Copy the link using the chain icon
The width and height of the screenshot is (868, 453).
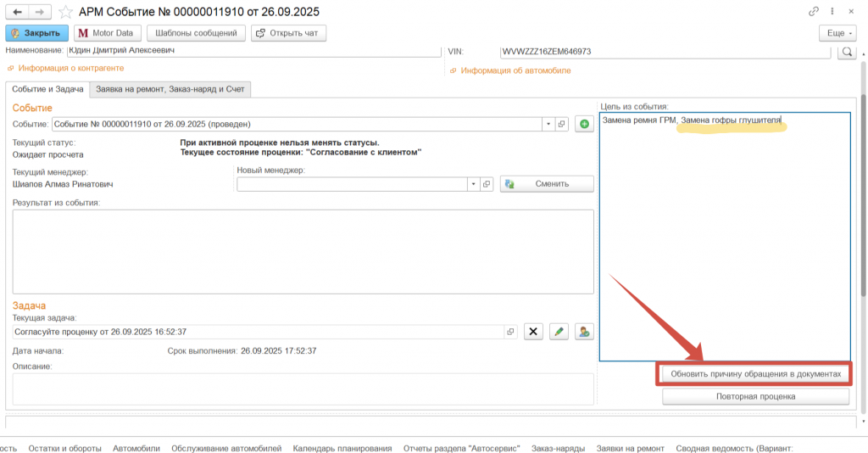814,12
